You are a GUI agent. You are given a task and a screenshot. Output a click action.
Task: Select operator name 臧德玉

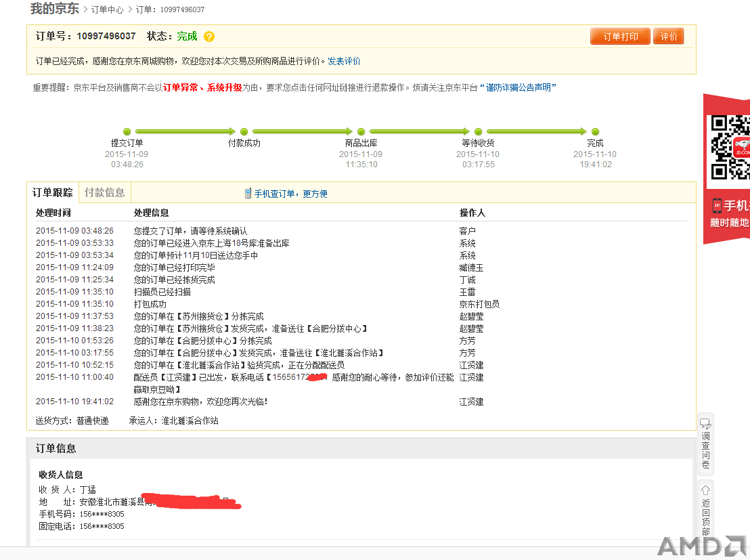click(x=471, y=267)
